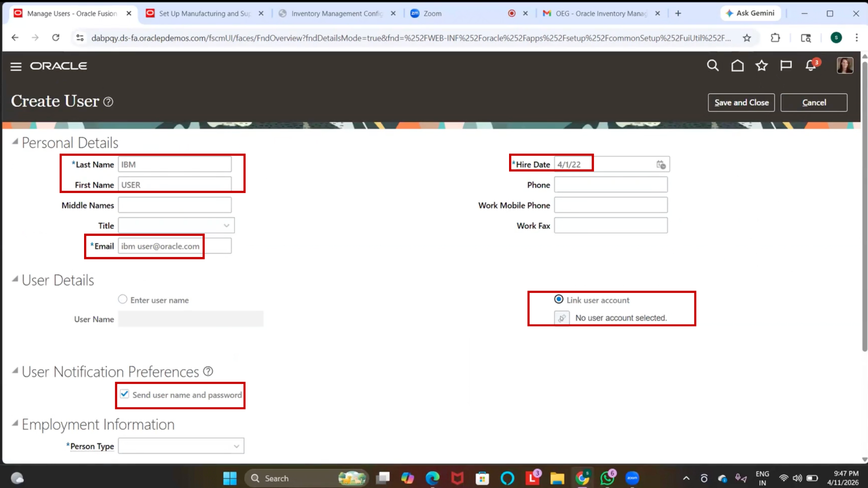Open notifications bell icon

tap(811, 66)
